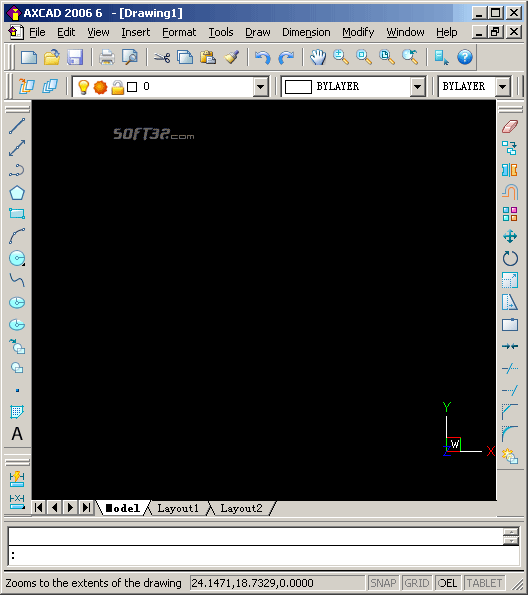Switch to the Layout2 tab

tap(241, 508)
